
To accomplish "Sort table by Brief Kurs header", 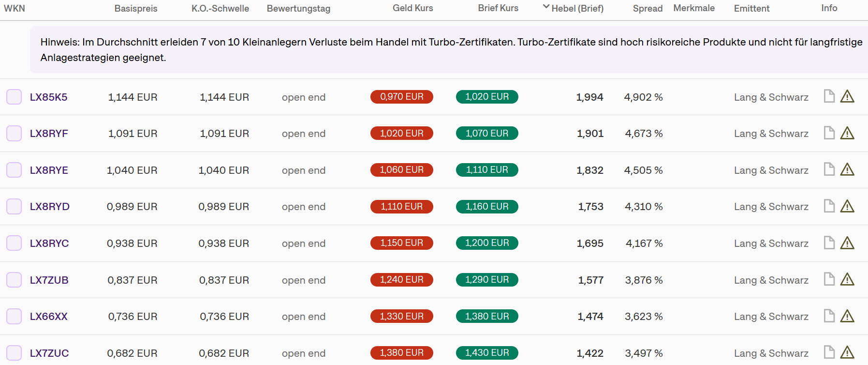I will pyautogui.click(x=498, y=8).
